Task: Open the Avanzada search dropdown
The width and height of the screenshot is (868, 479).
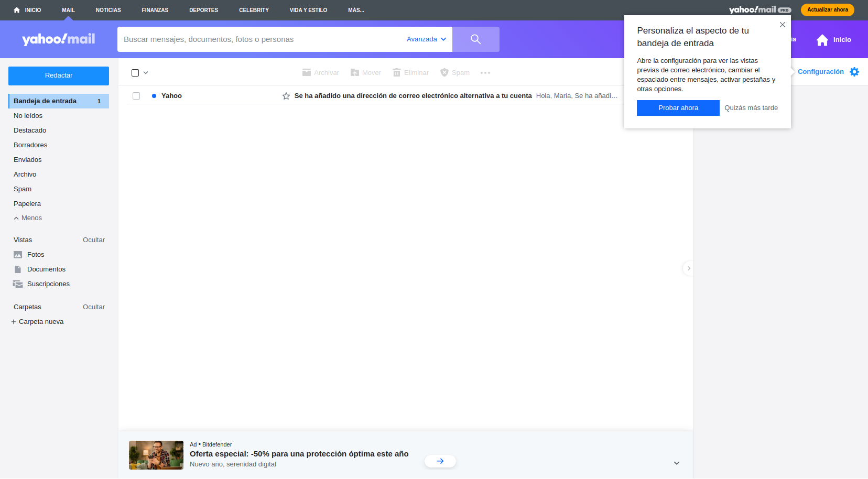Action: (426, 39)
